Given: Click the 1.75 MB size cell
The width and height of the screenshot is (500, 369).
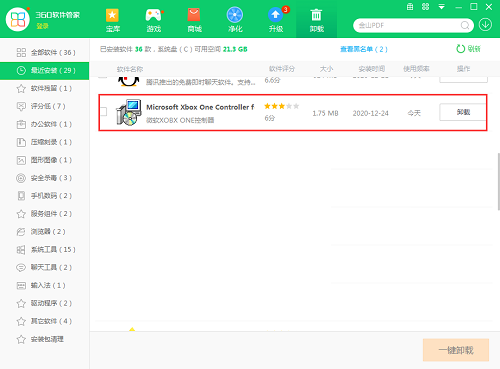Looking at the screenshot, I should (x=325, y=113).
